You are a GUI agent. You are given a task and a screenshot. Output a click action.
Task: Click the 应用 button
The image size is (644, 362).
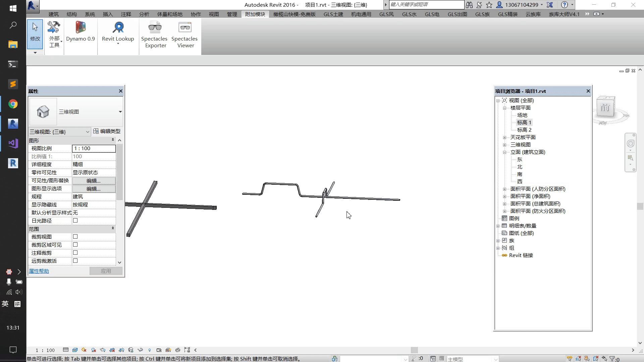[x=106, y=270]
